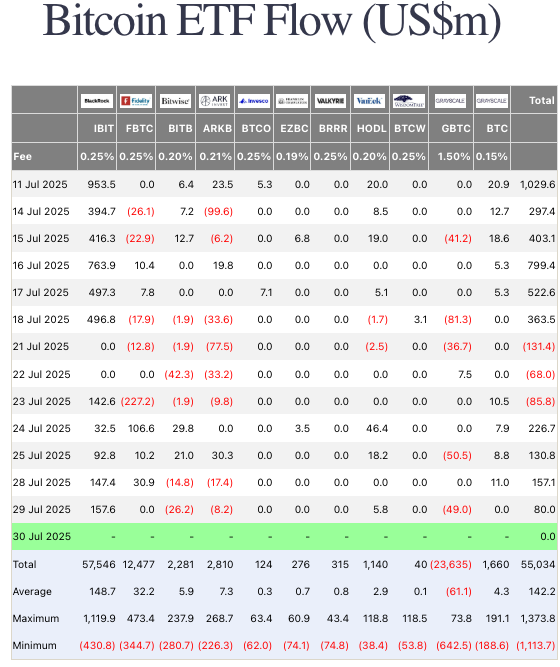Click the 1,373.8 maximum total value
560x667 pixels.
(537, 619)
